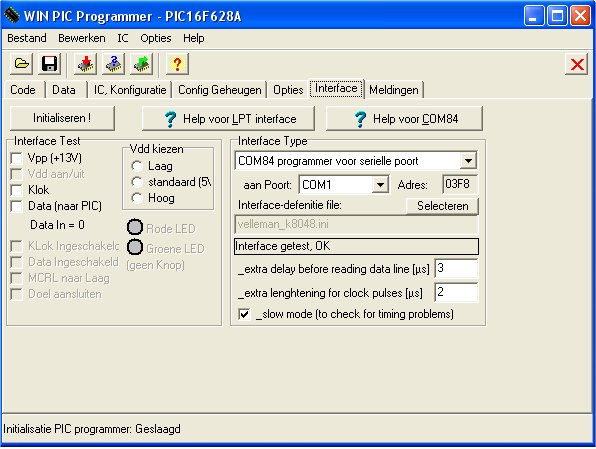Open help via yellow question mark icon
The width and height of the screenshot is (596, 449).
pos(177,64)
